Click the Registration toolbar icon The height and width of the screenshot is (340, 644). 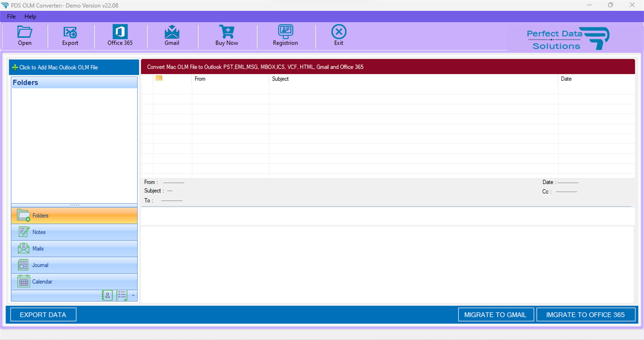click(285, 35)
